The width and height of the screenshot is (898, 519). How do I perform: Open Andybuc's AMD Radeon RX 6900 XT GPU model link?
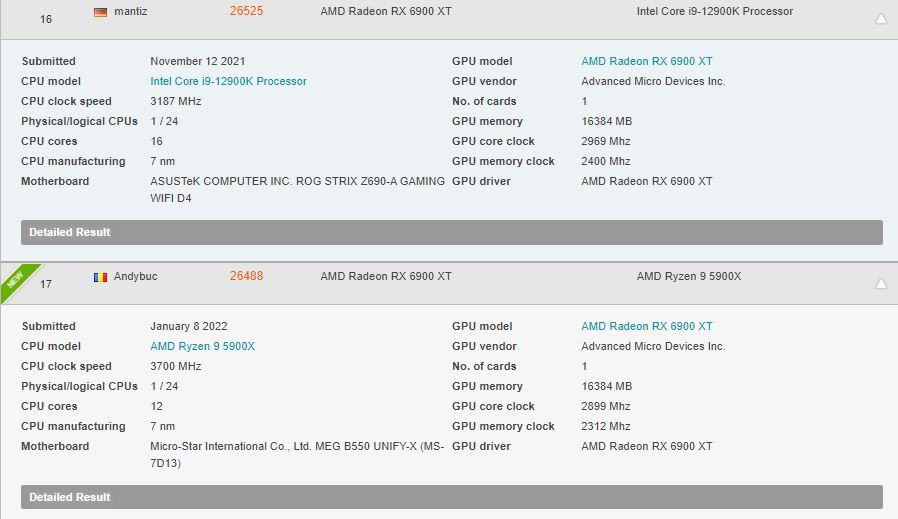[x=647, y=327]
